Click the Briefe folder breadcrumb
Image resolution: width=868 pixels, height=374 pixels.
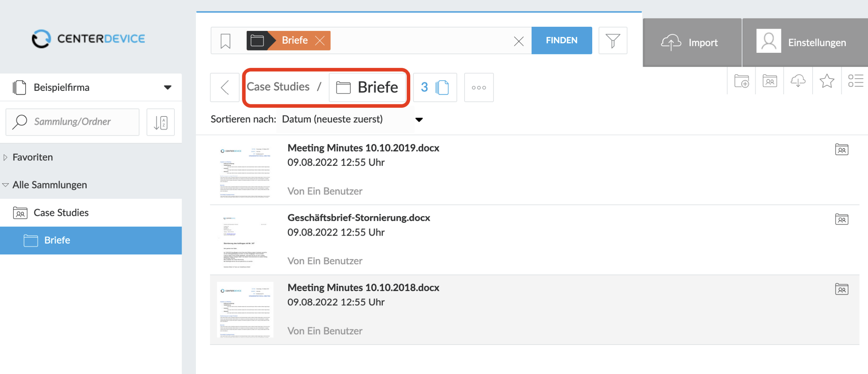click(367, 87)
